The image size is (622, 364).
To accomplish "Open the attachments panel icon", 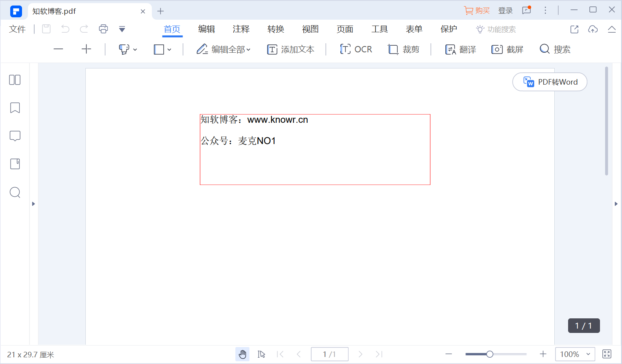I will click(x=15, y=164).
